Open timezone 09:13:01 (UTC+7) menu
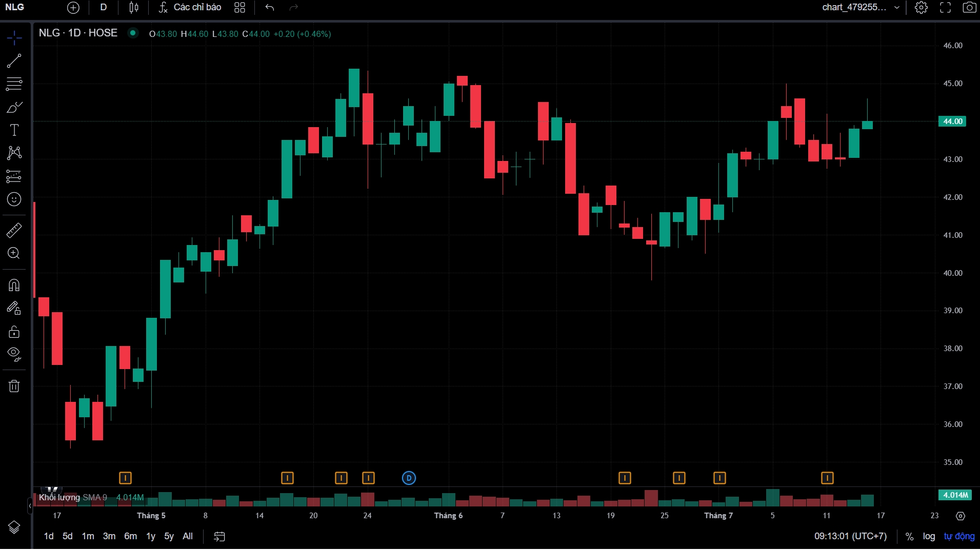 (x=850, y=536)
